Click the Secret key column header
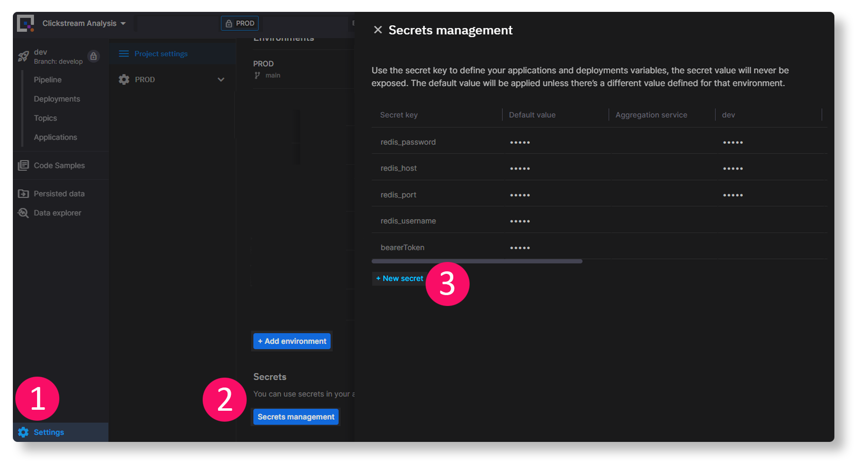The width and height of the screenshot is (868, 476). point(399,115)
